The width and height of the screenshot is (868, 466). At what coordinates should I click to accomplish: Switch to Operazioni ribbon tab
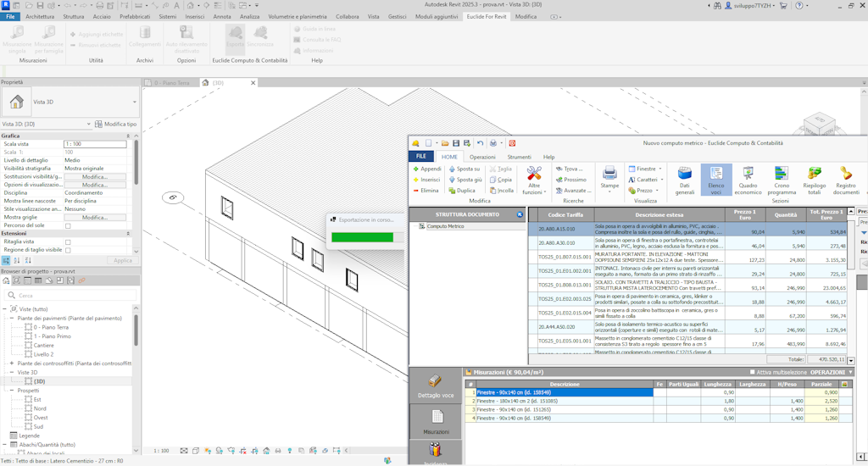[482, 157]
